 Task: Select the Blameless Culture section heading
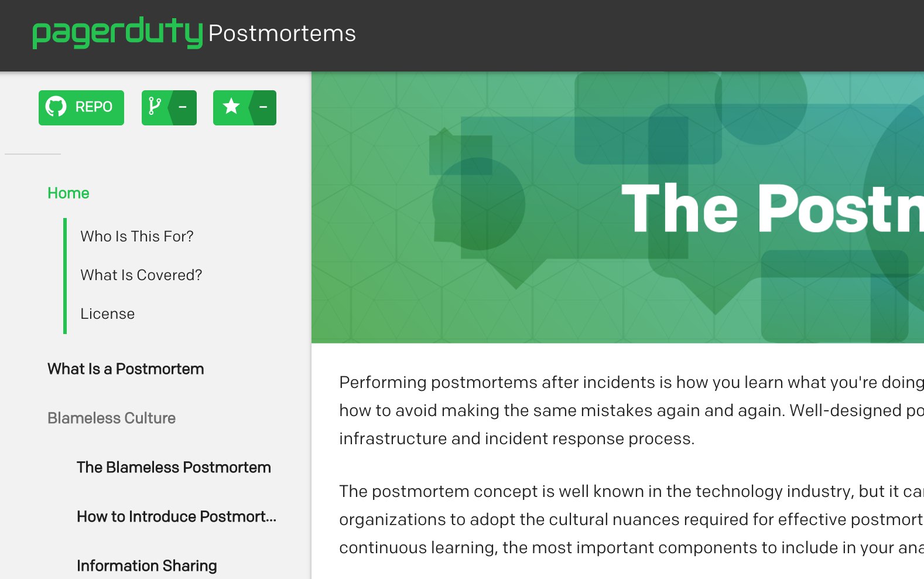click(x=112, y=418)
